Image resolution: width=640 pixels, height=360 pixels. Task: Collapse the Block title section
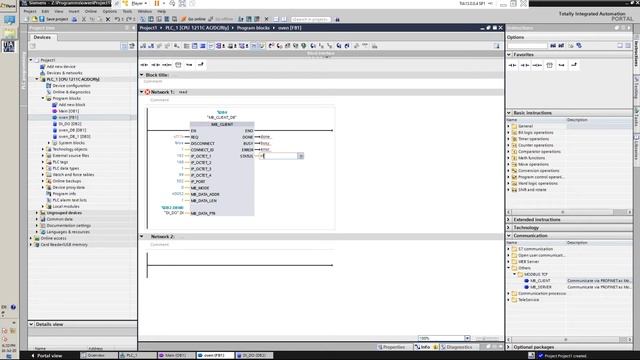coord(142,75)
